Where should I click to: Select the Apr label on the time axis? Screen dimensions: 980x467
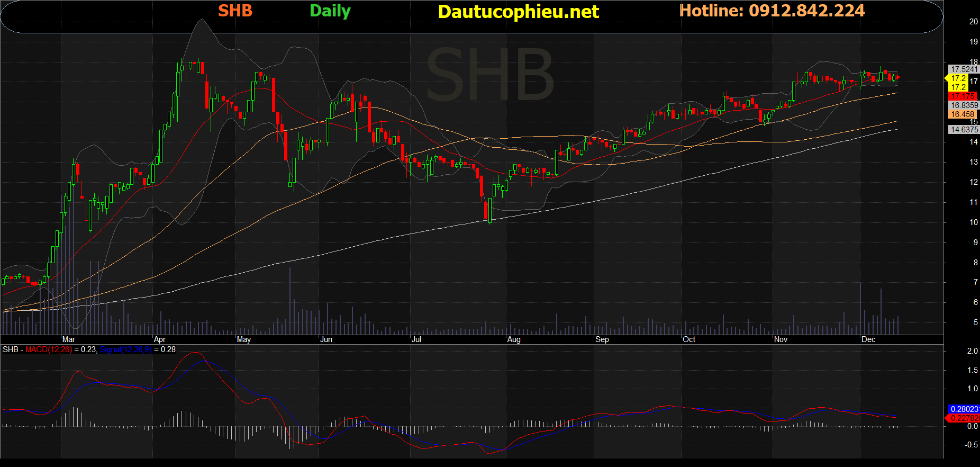click(159, 339)
